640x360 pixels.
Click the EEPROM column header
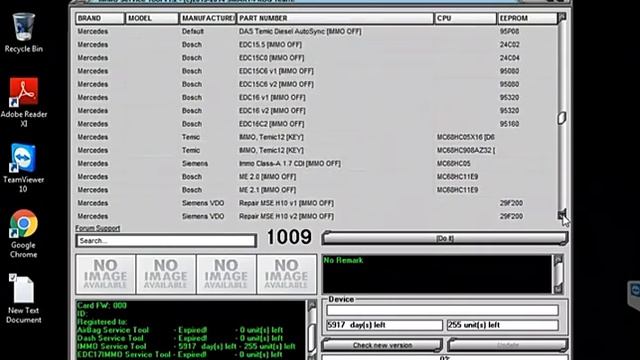click(527, 18)
